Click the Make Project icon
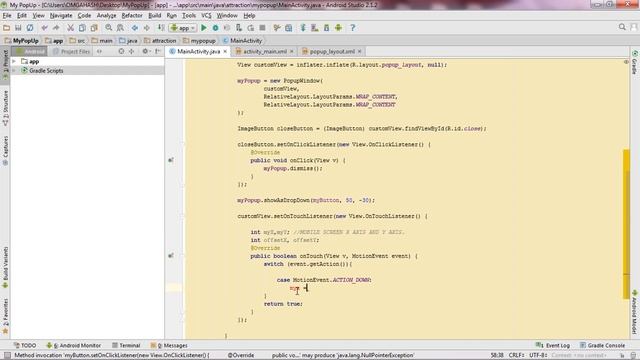Image resolution: width=640 pixels, height=360 pixels. click(161, 28)
